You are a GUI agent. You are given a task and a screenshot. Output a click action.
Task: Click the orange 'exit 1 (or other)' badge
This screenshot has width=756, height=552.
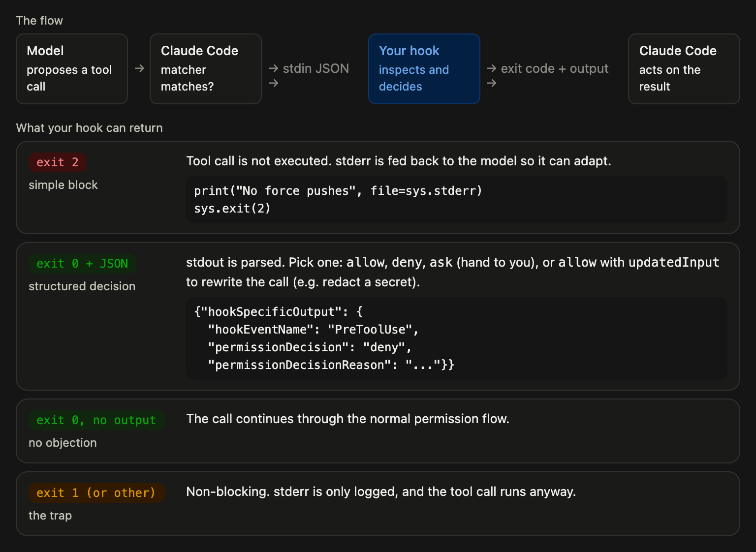coord(96,493)
